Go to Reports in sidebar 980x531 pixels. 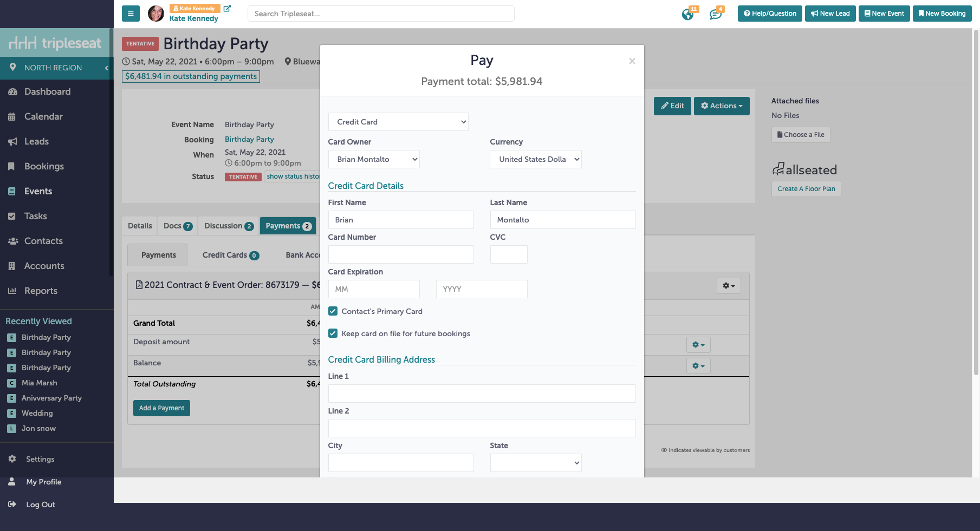point(41,291)
